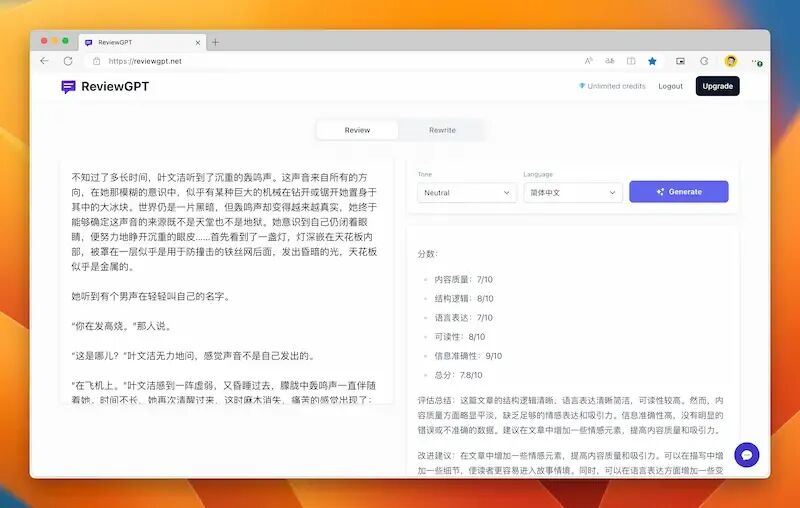Click the browser sync refresh icon
Screen dimensions: 800x508
point(704,61)
